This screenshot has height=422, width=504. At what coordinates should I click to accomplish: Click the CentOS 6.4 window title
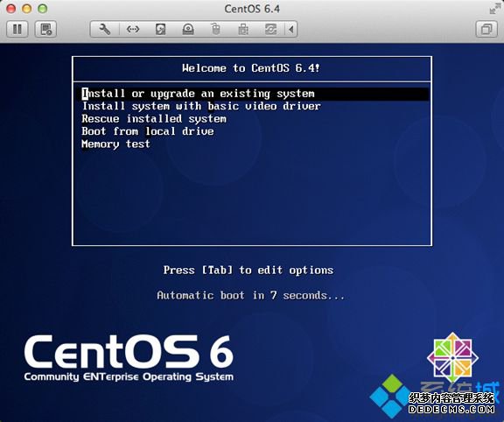pyautogui.click(x=252, y=9)
